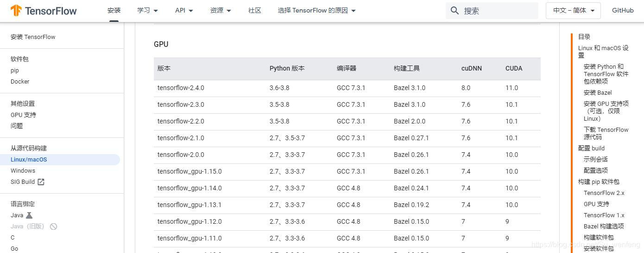Open SIG Build sidebar link

click(x=23, y=182)
